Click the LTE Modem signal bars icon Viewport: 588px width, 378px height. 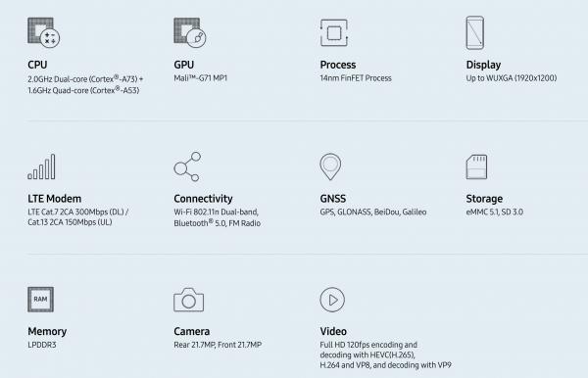pos(41,166)
